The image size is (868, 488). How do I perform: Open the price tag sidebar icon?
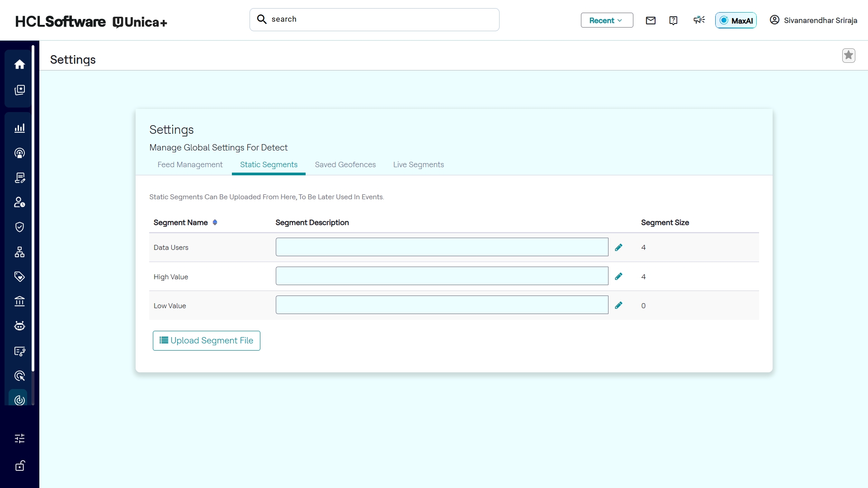pyautogui.click(x=19, y=277)
